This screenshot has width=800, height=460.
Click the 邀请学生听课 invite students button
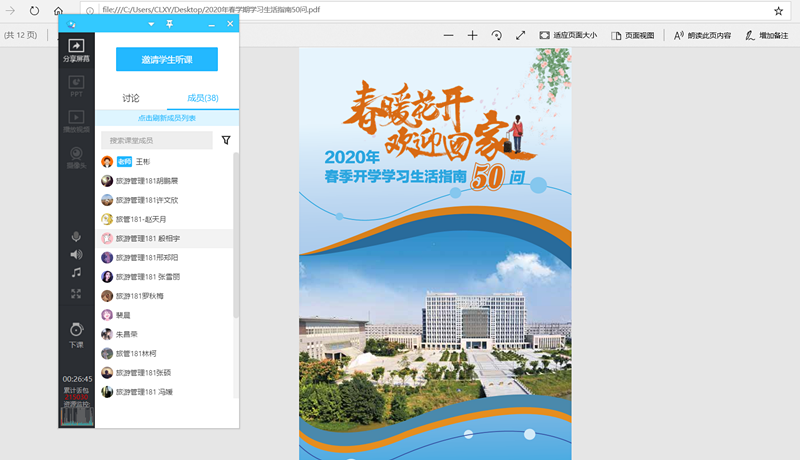(x=167, y=59)
